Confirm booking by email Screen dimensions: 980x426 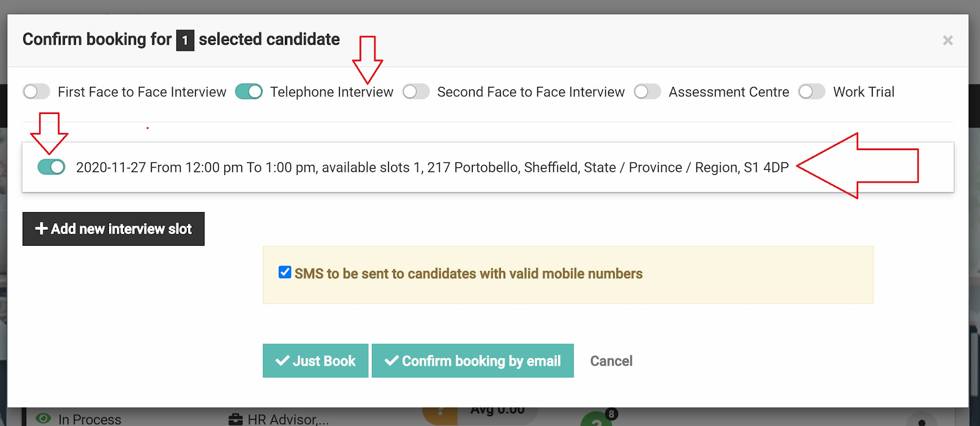click(x=473, y=360)
